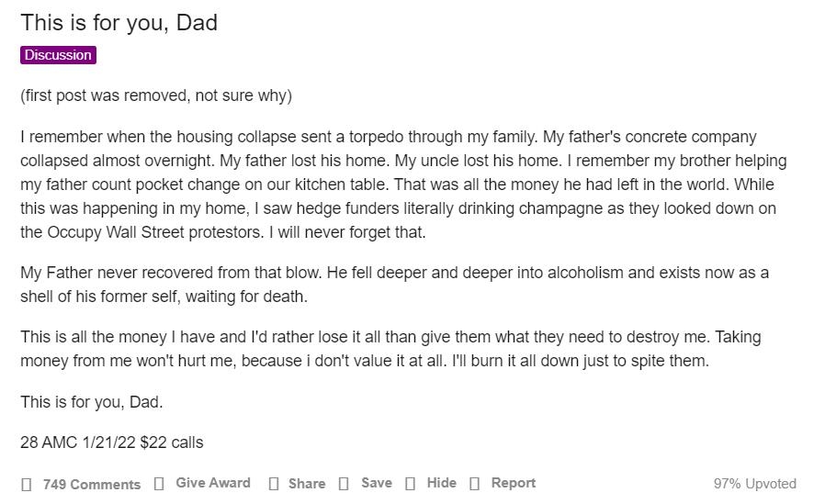Click the paragraph about the housing collapse
This screenshot has height=504, width=814.
[404, 185]
